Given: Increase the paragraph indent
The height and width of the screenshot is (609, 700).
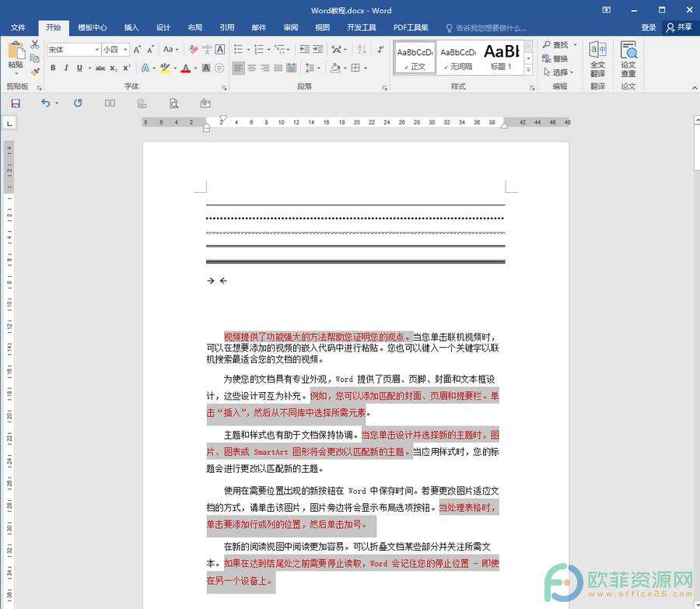Looking at the screenshot, I should click(318, 50).
